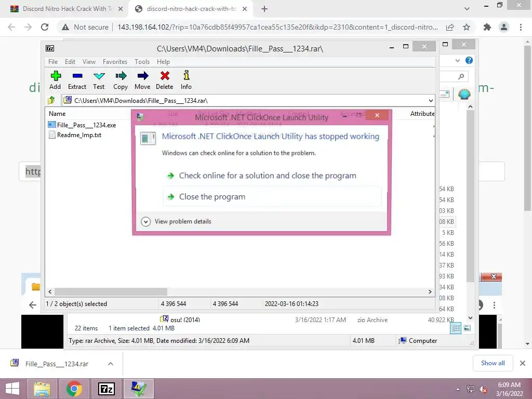Open options arrow for downloaded Fille__Pass___1234.rar
The width and height of the screenshot is (532, 399).
(110, 364)
